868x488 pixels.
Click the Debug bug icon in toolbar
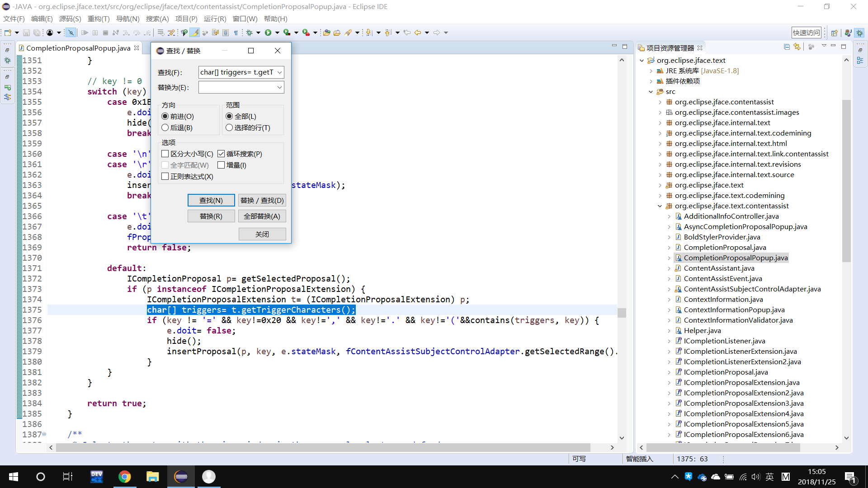point(249,33)
